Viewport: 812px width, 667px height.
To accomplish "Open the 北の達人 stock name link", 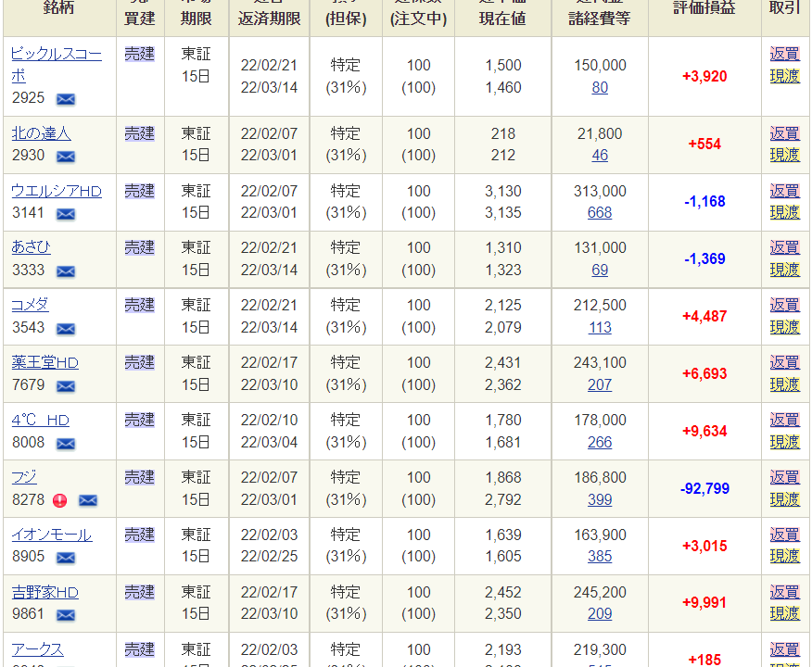I will 41,133.
